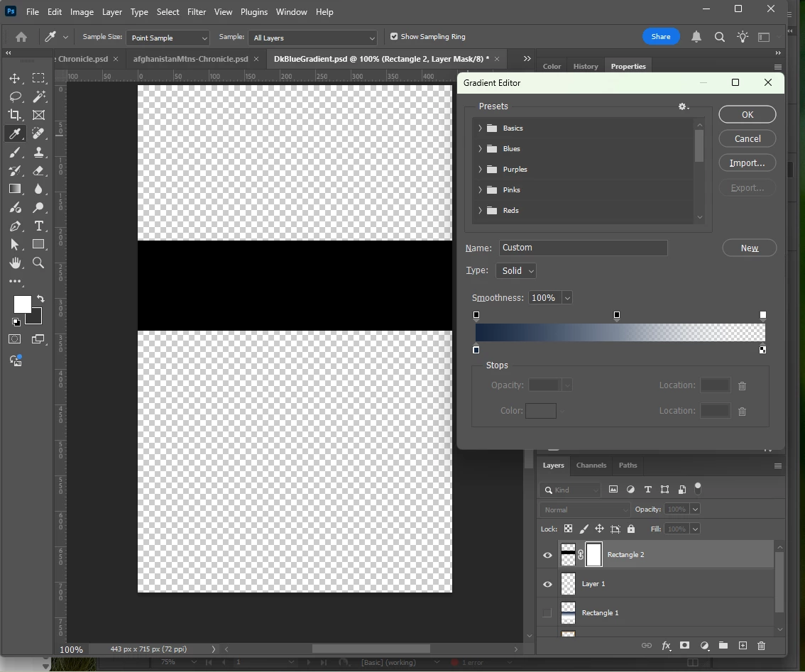Toggle lock image pixels brush icon
805x672 pixels.
pos(584,529)
